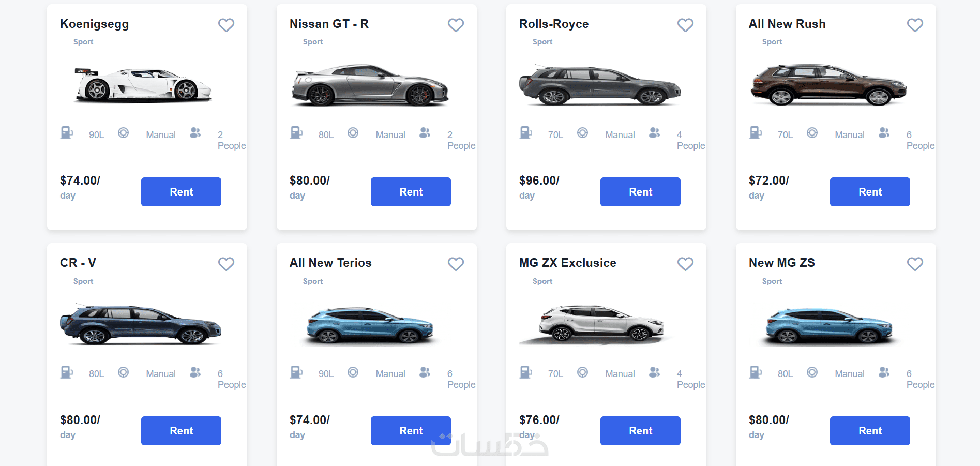Viewport: 980px width, 466px height.
Task: Click the steering wheel icon on Rolls-Royce
Action: click(x=582, y=133)
